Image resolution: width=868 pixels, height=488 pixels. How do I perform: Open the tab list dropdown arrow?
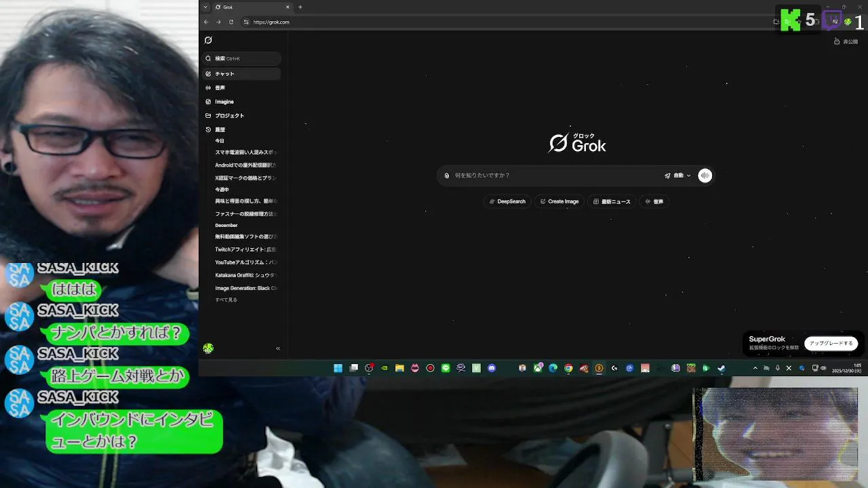[205, 7]
